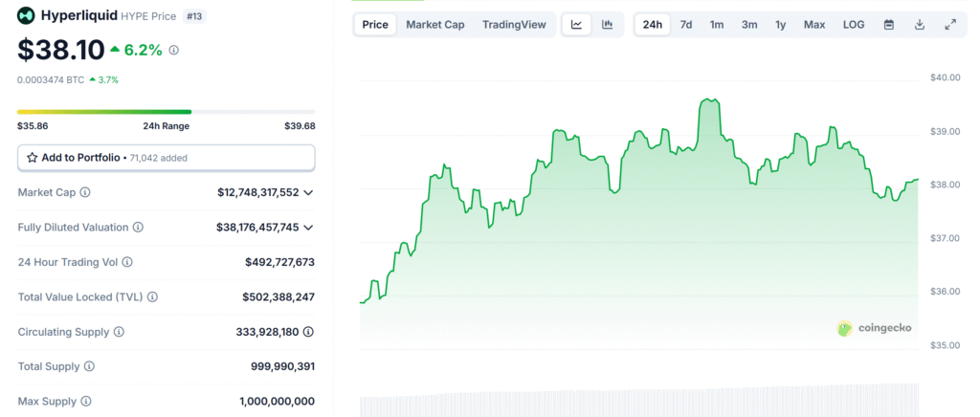Expand chart to fullscreen
Screen dimensions: 980x417
[x=949, y=25]
